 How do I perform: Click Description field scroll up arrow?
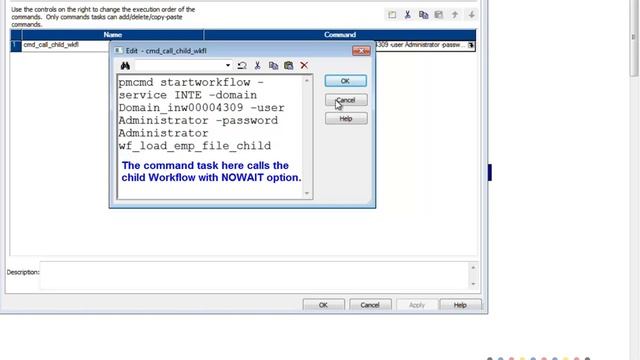coord(473,268)
